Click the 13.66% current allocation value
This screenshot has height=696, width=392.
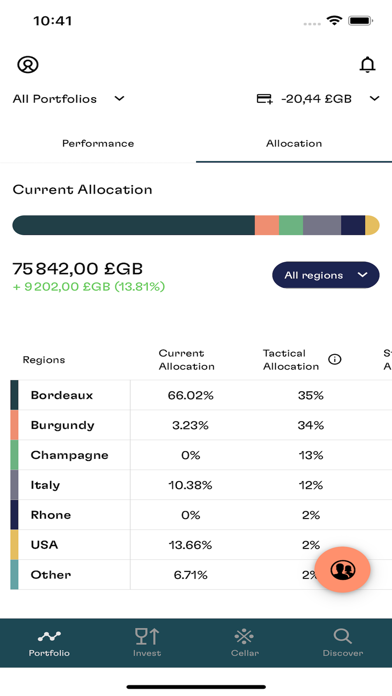[x=190, y=545]
